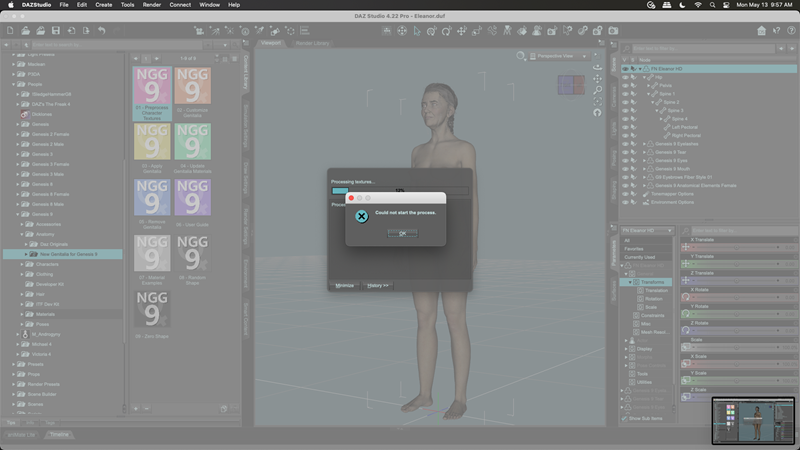Expand Genesis 9 Eyelashes node

click(x=644, y=144)
